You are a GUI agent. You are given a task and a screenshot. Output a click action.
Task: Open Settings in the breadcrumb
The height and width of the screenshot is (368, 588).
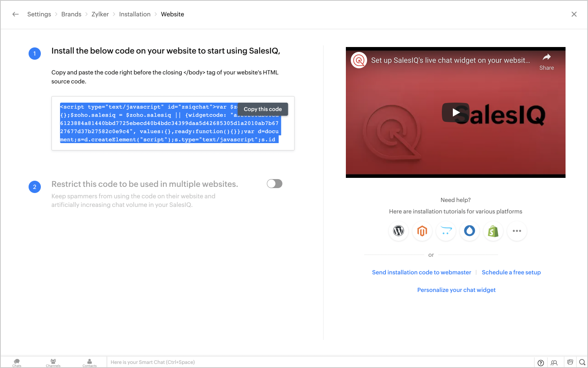click(39, 14)
